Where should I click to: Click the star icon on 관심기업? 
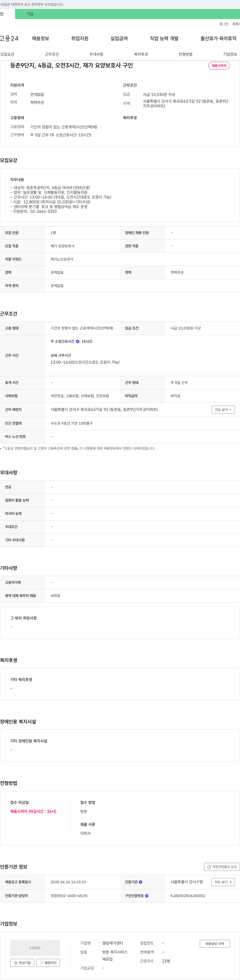pyautogui.click(x=15, y=963)
